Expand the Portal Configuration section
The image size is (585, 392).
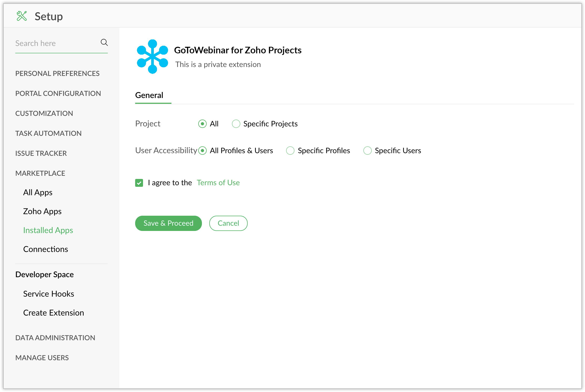tap(58, 93)
